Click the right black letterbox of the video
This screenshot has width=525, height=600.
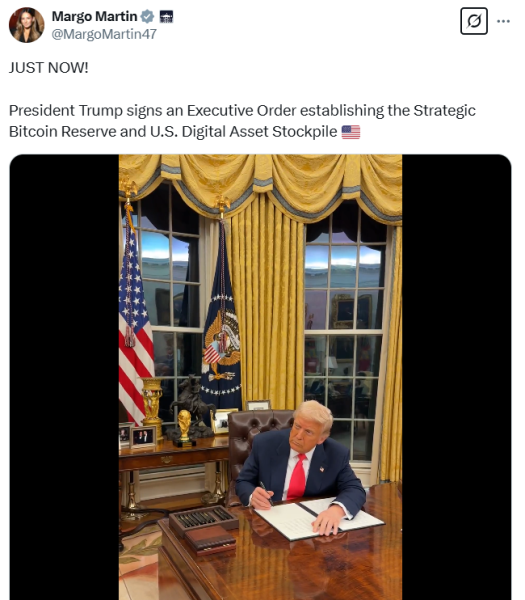tap(457, 377)
